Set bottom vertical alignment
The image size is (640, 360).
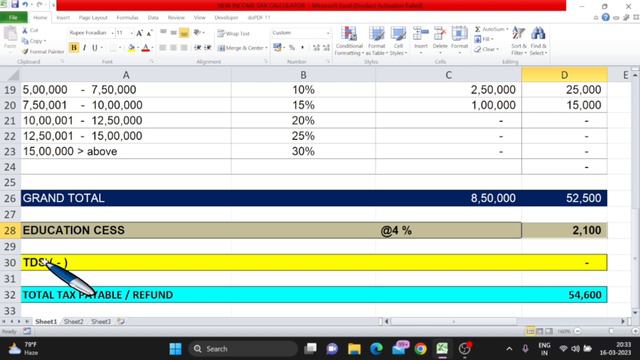tap(184, 33)
